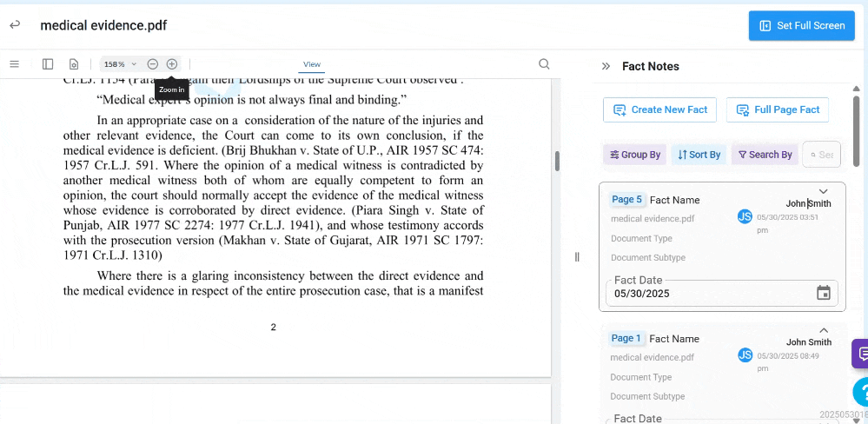Open the Search By filter

(x=765, y=155)
